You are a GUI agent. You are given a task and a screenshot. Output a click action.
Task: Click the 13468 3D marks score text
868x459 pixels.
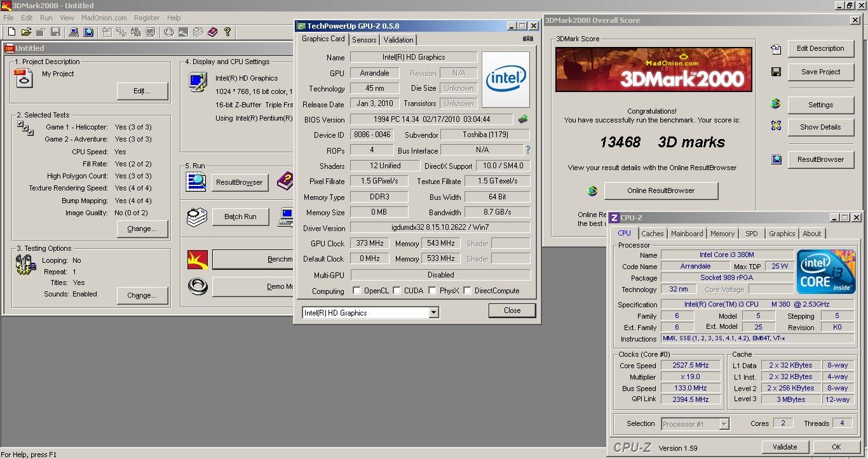click(x=662, y=142)
